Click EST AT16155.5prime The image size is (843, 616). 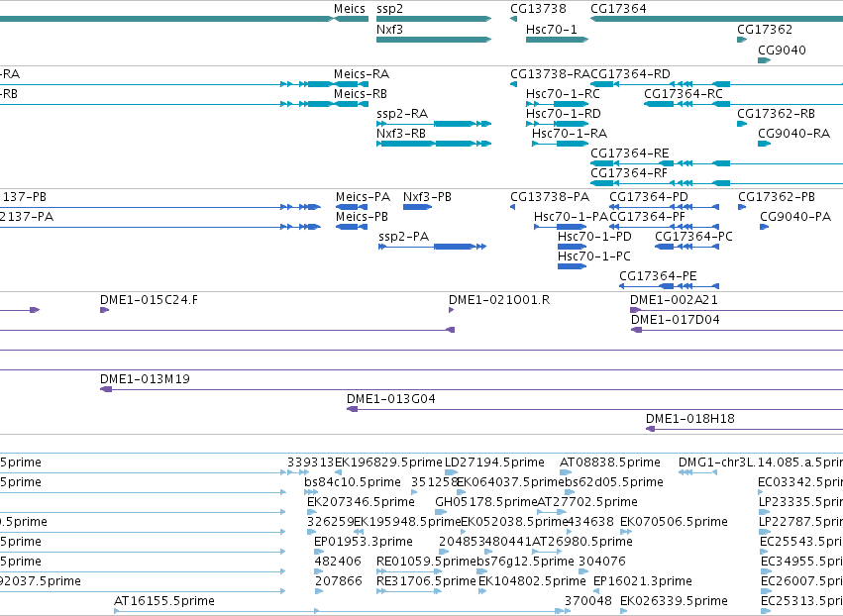(x=164, y=601)
